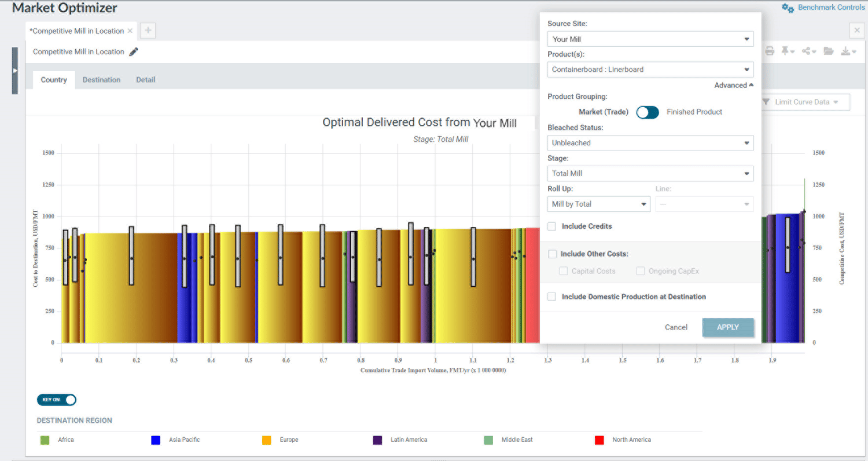
Task: Click the Share icon in the toolbar
Action: (807, 51)
